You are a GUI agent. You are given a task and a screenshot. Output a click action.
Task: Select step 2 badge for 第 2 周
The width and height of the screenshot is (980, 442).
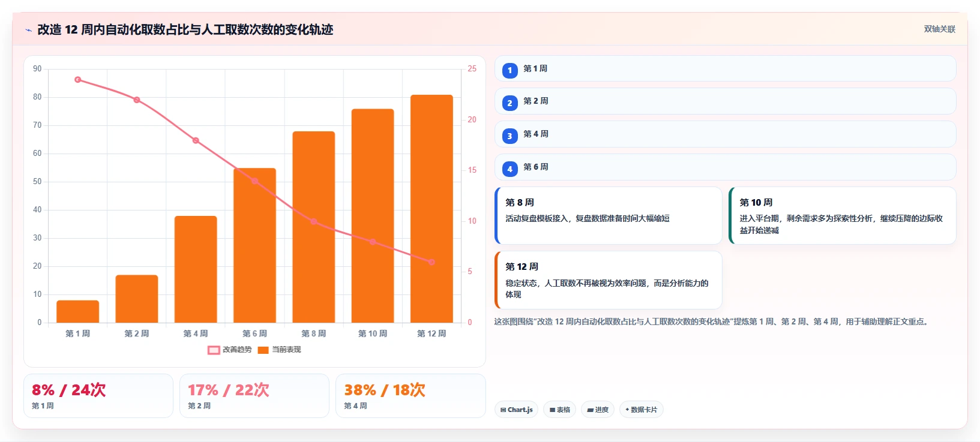(510, 103)
